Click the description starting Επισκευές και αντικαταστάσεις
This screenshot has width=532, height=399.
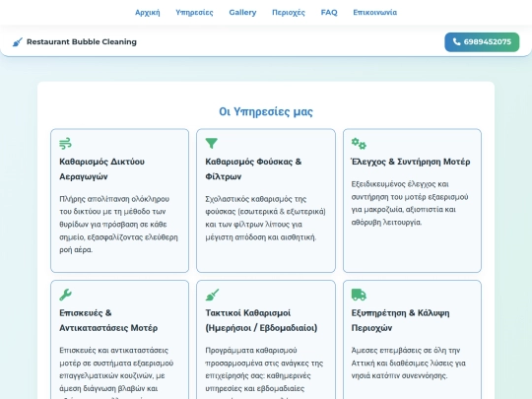coord(116,372)
